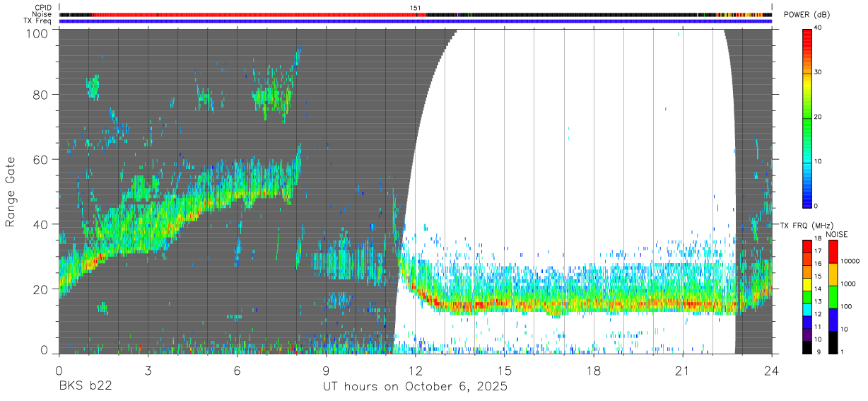The image size is (868, 401).
Task: Click the UT hours on October 6, 2025 caption
Action: 415,388
